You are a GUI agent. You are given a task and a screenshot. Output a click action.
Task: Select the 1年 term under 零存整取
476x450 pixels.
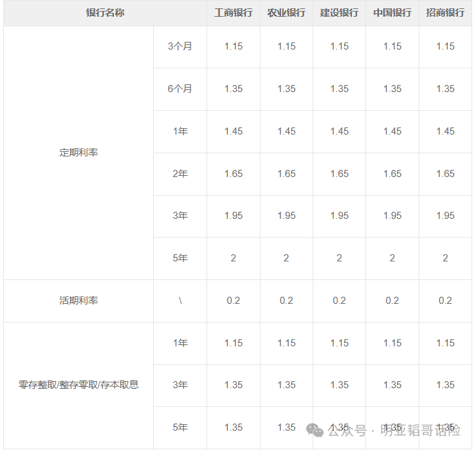[x=180, y=343]
